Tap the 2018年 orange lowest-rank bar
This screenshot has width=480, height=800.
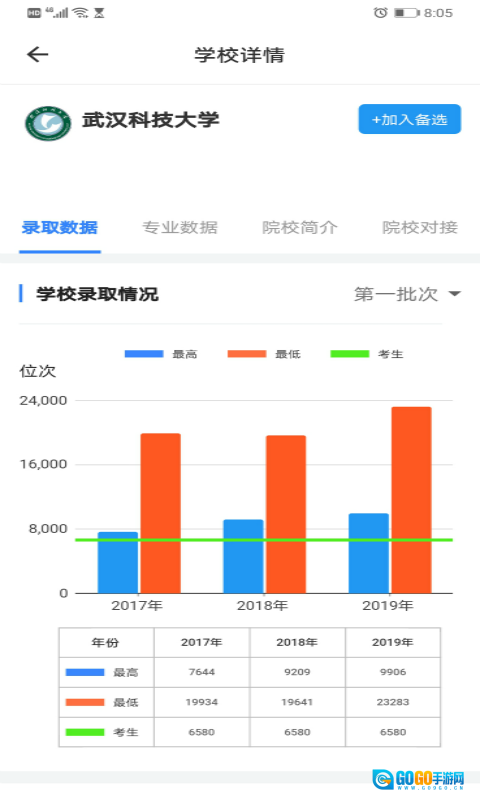click(286, 514)
